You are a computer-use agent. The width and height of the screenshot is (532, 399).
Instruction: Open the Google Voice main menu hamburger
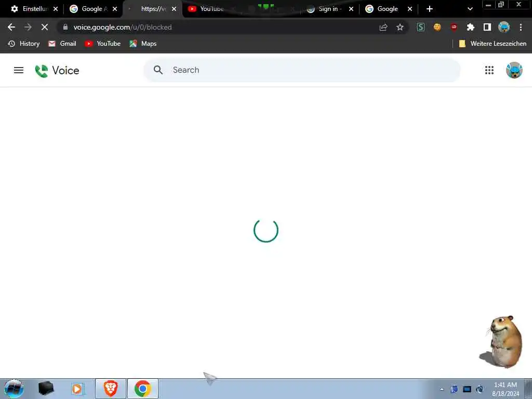pyautogui.click(x=19, y=70)
